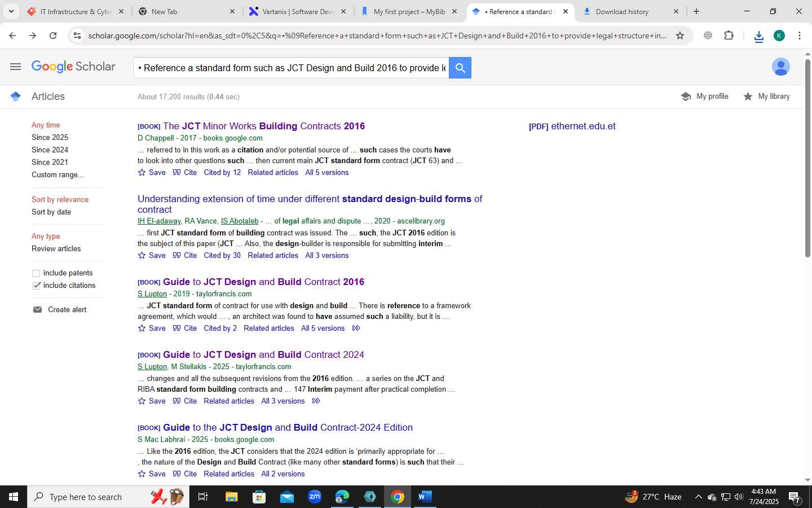This screenshot has width=812, height=508.
Task: Filter results Since 2024
Action: pyautogui.click(x=50, y=150)
